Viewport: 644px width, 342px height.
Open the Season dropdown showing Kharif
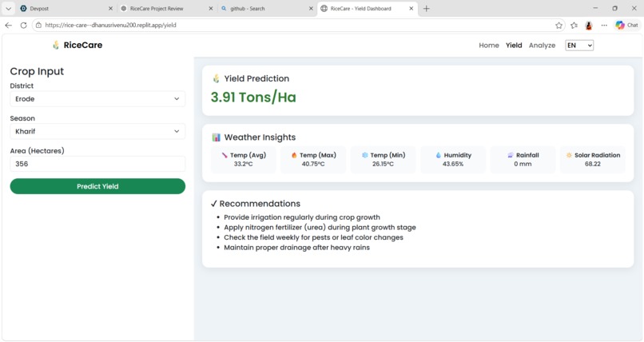pyautogui.click(x=97, y=131)
